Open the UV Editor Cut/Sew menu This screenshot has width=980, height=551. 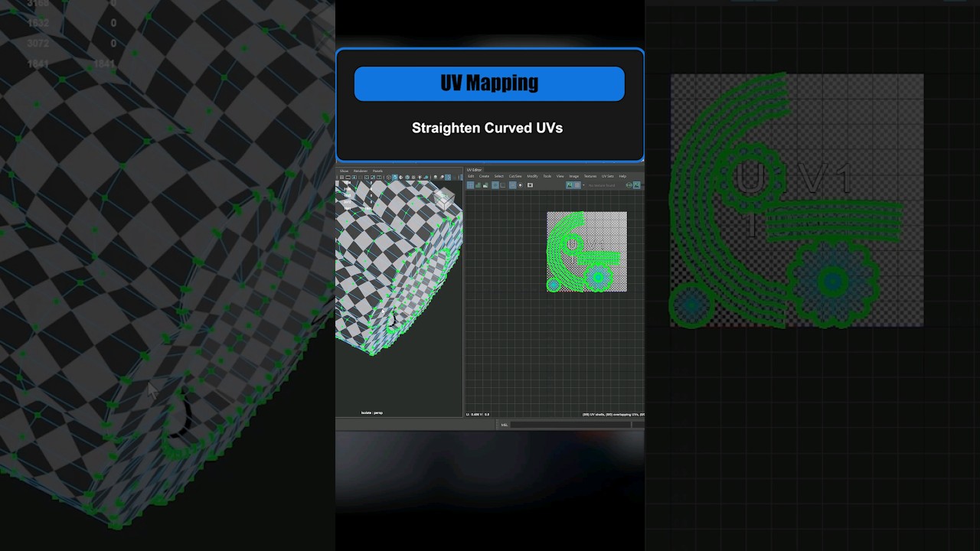[515, 176]
